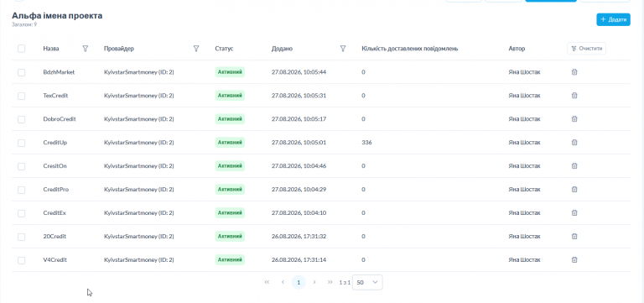Click provider cell in TexCredit row
Viewport: 644px width, 303px height.
click(139, 96)
